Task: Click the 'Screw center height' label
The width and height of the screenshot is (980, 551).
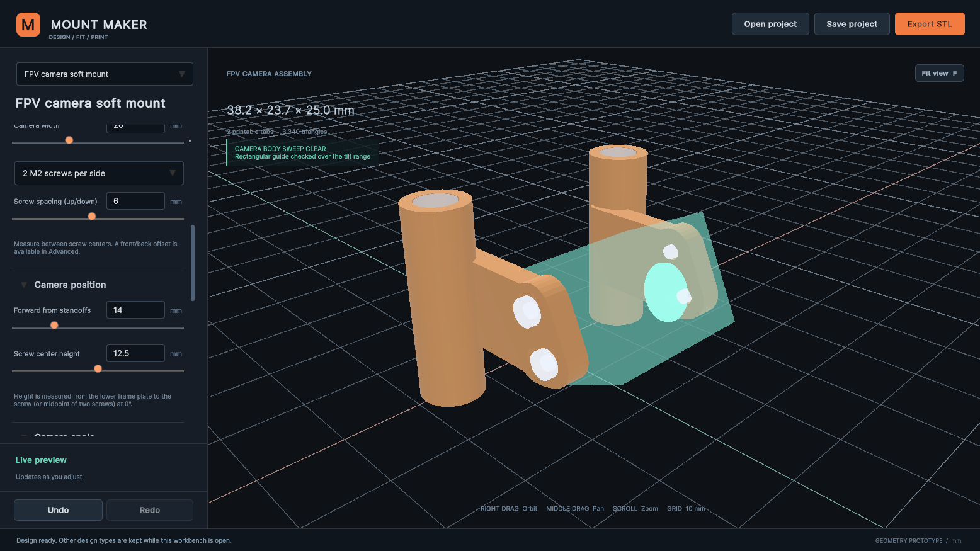Action: 47,354
